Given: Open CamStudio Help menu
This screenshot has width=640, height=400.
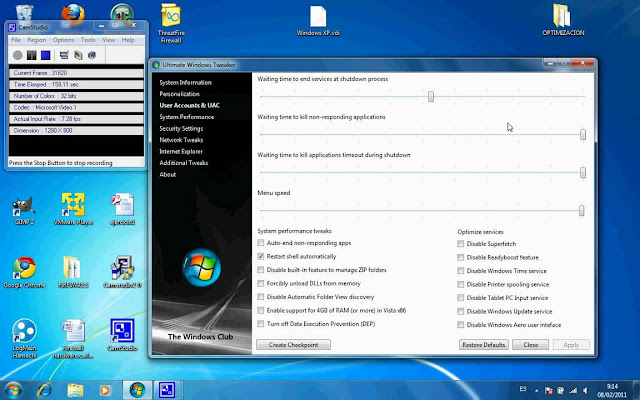Looking at the screenshot, I should [128, 40].
